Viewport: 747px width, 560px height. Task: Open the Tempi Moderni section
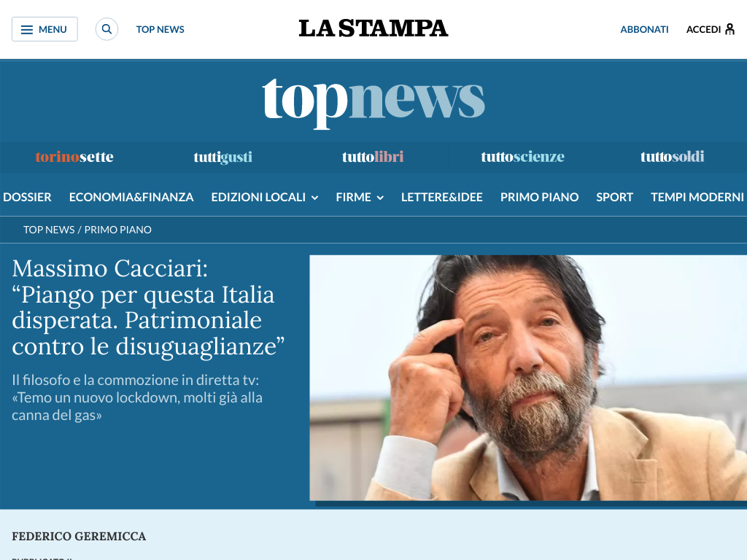click(x=697, y=197)
